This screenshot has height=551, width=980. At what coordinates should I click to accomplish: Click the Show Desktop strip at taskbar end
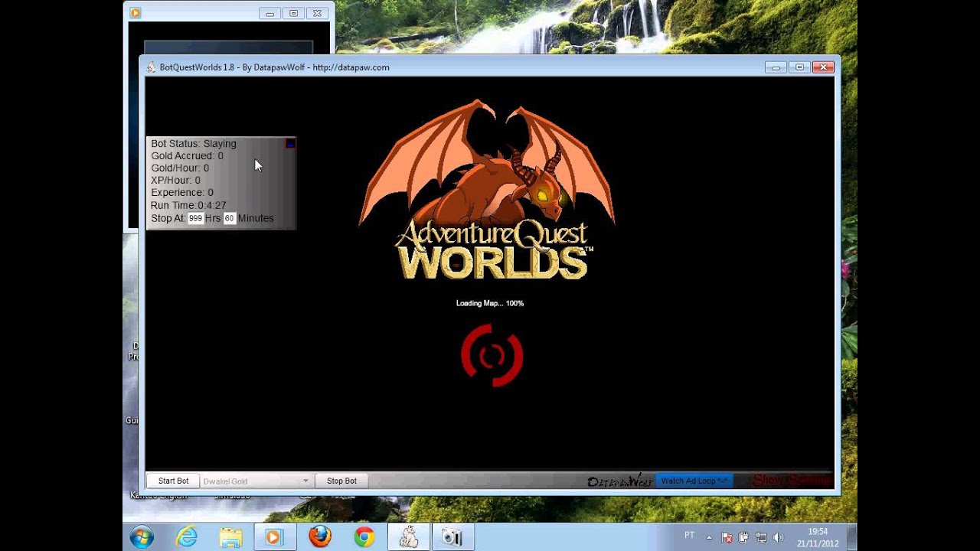[852, 537]
